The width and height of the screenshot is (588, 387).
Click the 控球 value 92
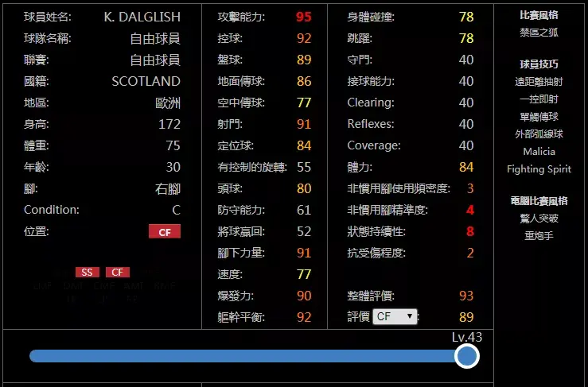click(304, 38)
